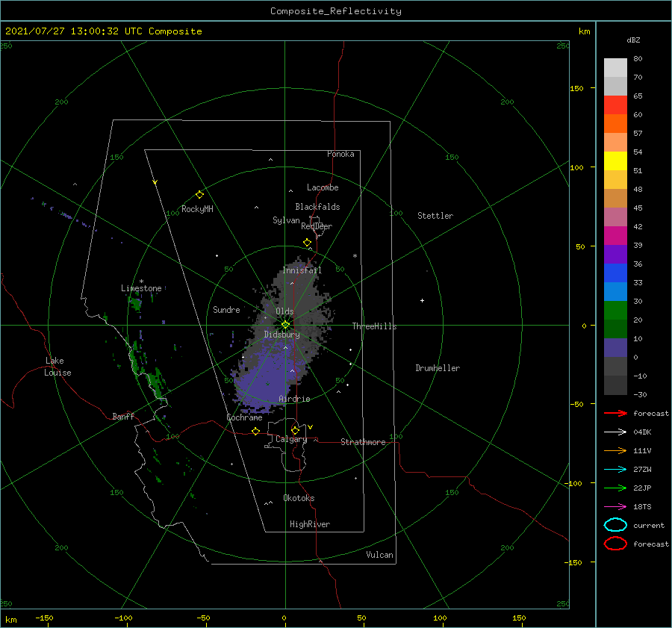The height and width of the screenshot is (628, 672).
Task: Click the Airdrie city label
Action: [x=294, y=399]
